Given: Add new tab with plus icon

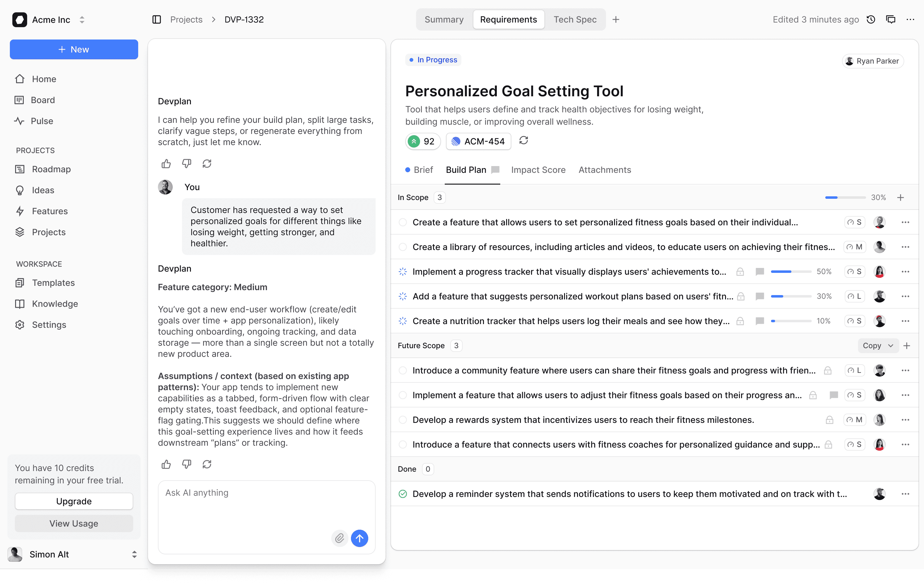Looking at the screenshot, I should (616, 19).
